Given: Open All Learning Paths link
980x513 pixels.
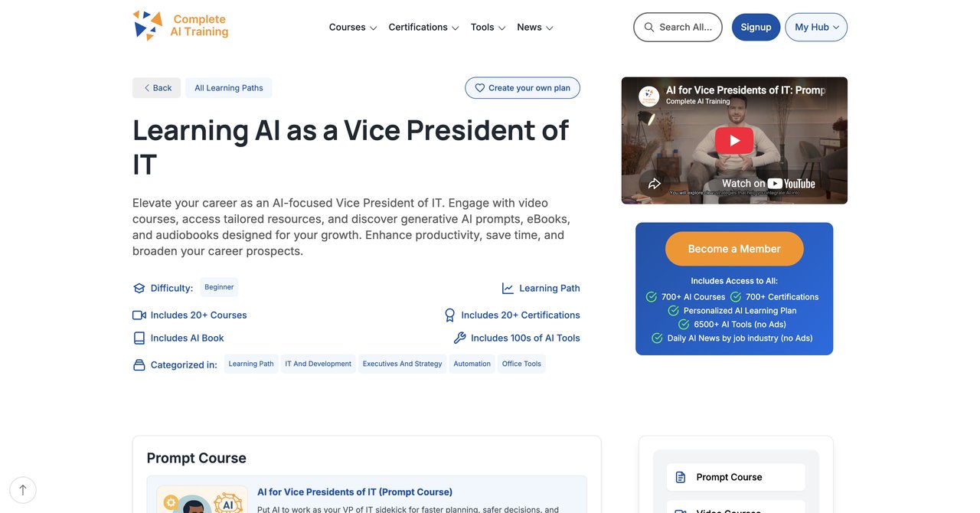Looking at the screenshot, I should (228, 88).
